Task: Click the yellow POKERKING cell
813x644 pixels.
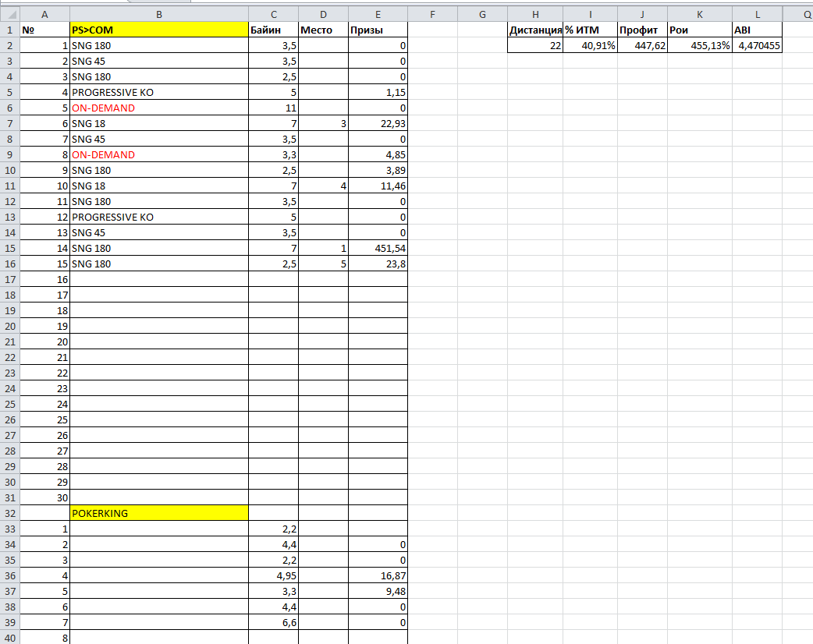Action: [x=159, y=513]
